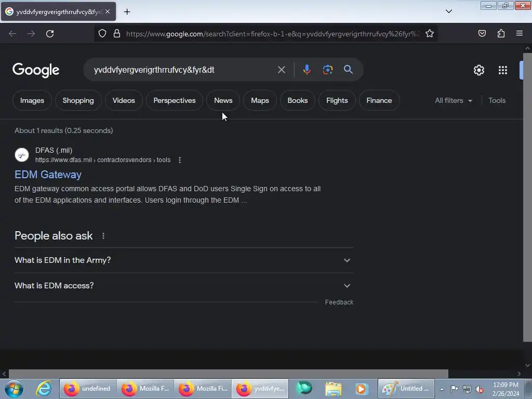532x399 pixels.
Task: Switch to Maps results
Action: click(260, 100)
